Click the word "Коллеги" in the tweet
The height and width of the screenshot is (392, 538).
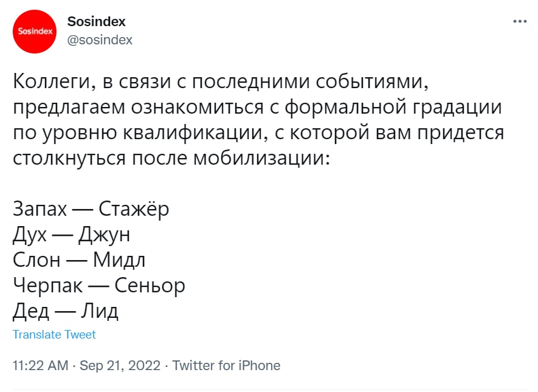51,81
